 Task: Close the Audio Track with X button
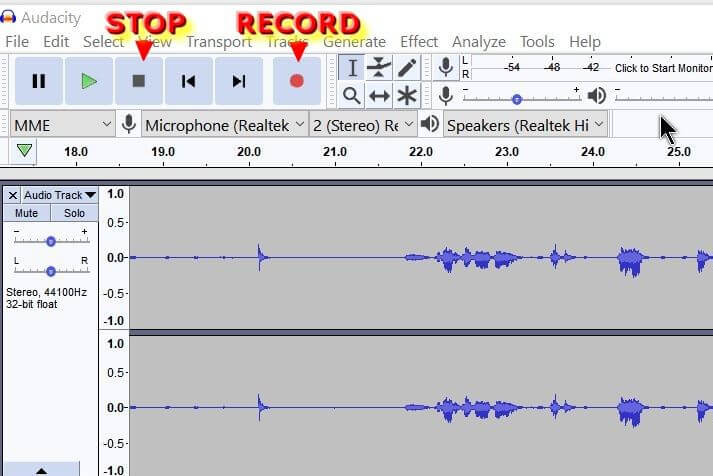pos(13,195)
